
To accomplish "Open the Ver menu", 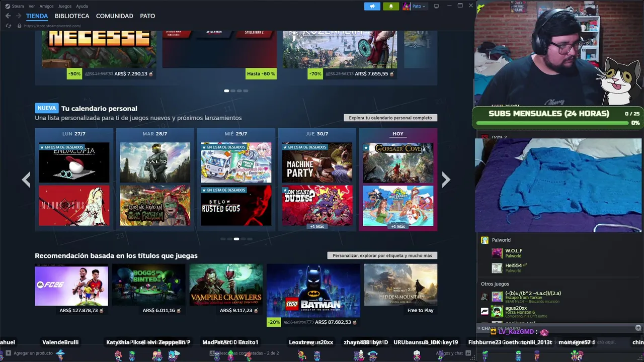I will pyautogui.click(x=32, y=7).
